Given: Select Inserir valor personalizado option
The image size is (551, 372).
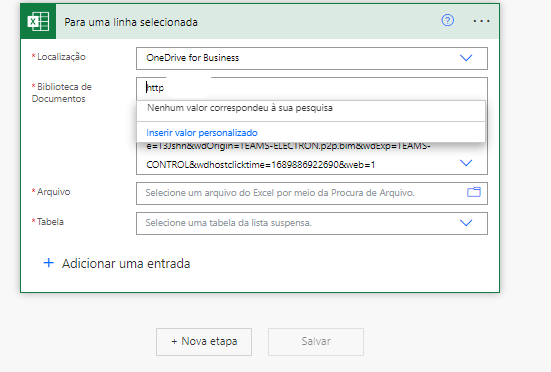Looking at the screenshot, I should pos(202,133).
